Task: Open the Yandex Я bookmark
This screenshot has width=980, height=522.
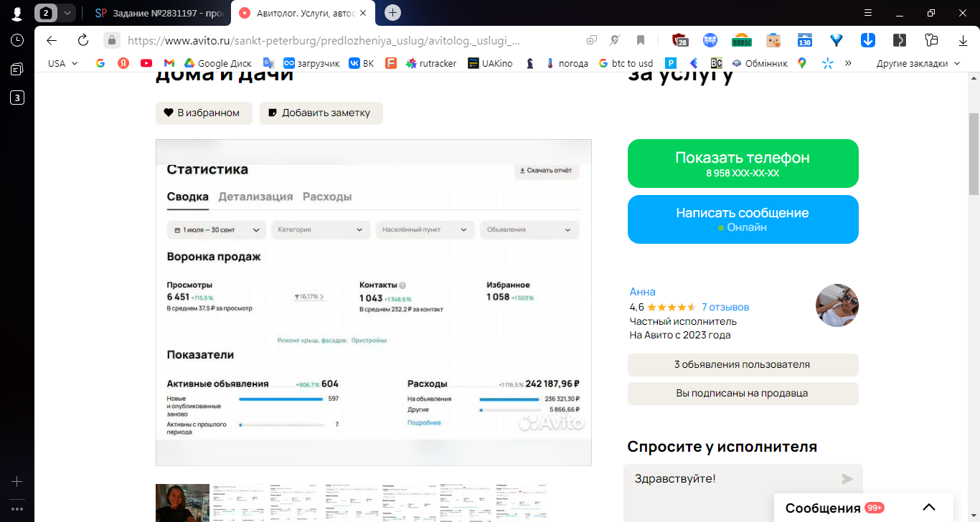Action: (123, 63)
